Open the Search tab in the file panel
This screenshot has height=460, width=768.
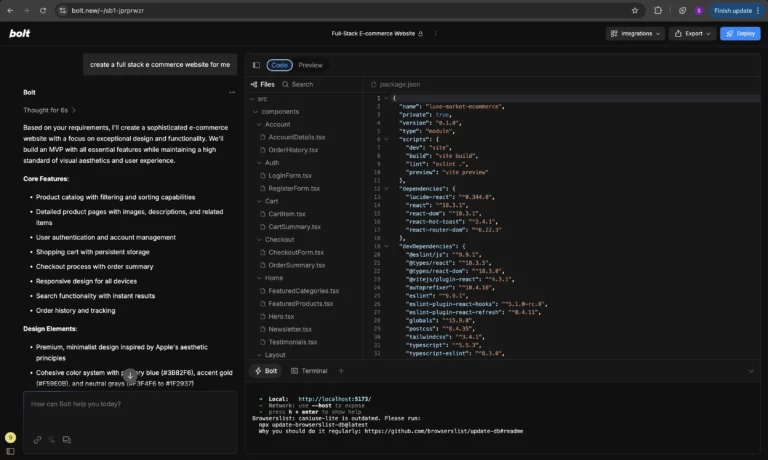[296, 85]
